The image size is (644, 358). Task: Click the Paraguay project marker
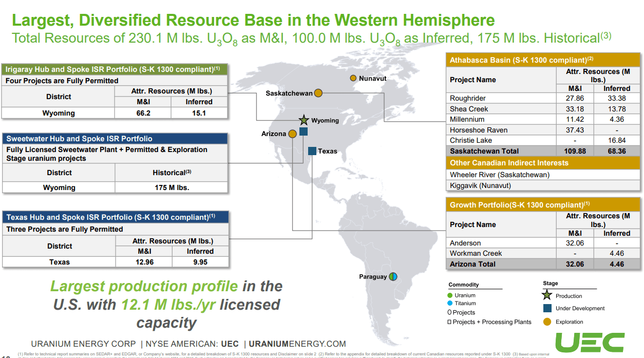[393, 276]
